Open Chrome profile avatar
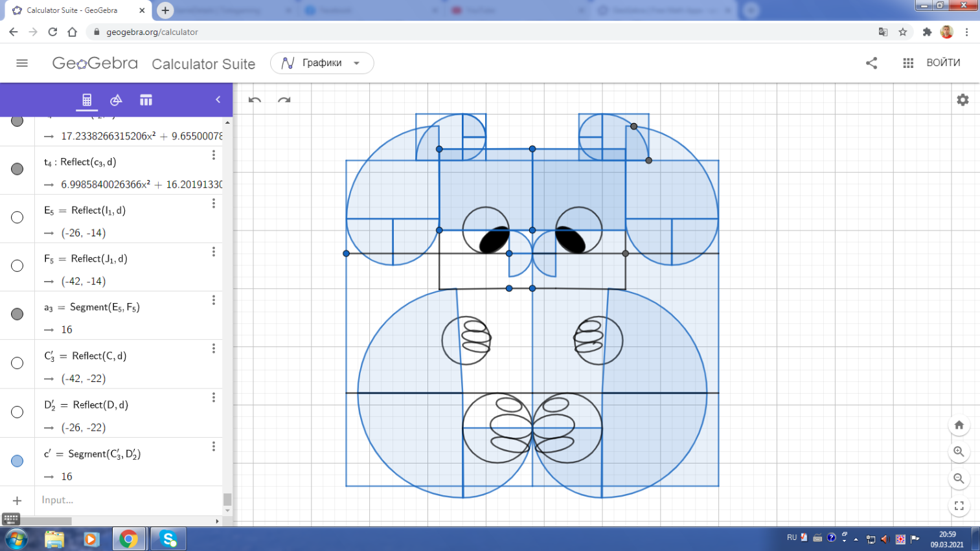Screen dimensions: 980x551 click(x=947, y=32)
